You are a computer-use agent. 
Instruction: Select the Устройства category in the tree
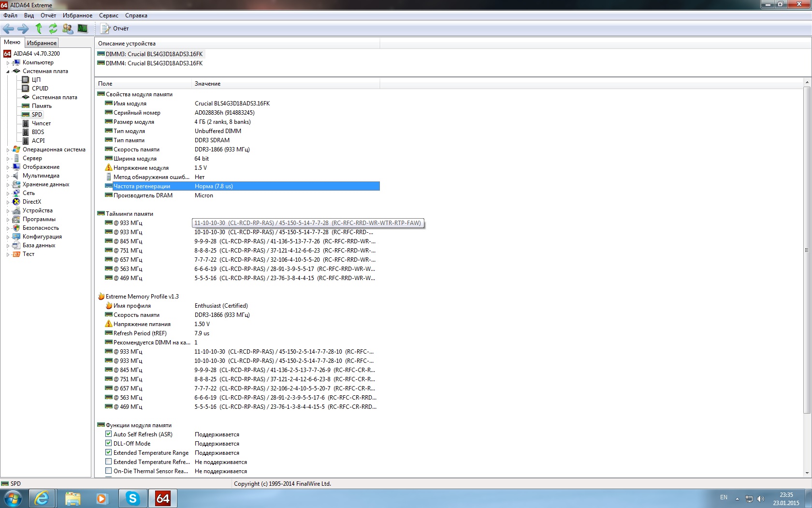38,210
